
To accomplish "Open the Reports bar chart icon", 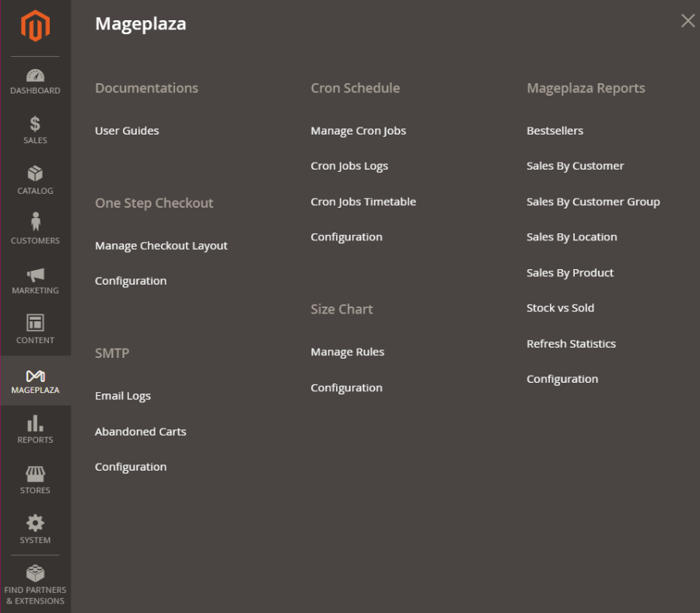I will click(x=35, y=423).
